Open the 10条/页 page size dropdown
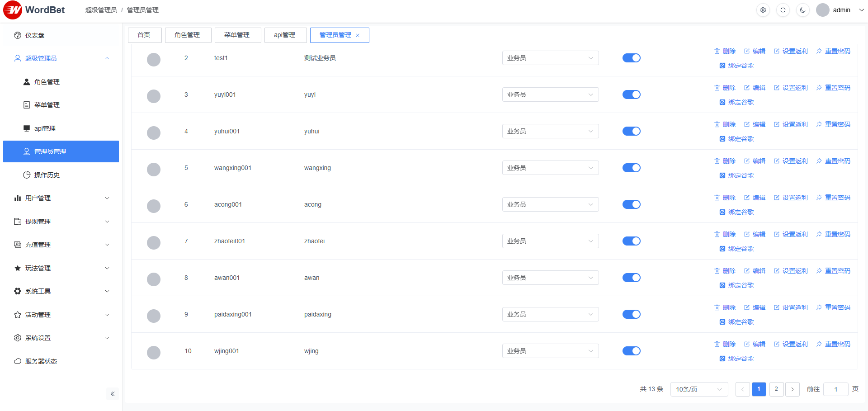 pyautogui.click(x=698, y=389)
